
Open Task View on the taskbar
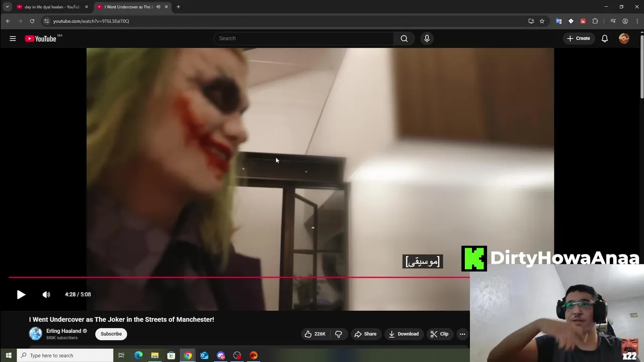(121, 355)
